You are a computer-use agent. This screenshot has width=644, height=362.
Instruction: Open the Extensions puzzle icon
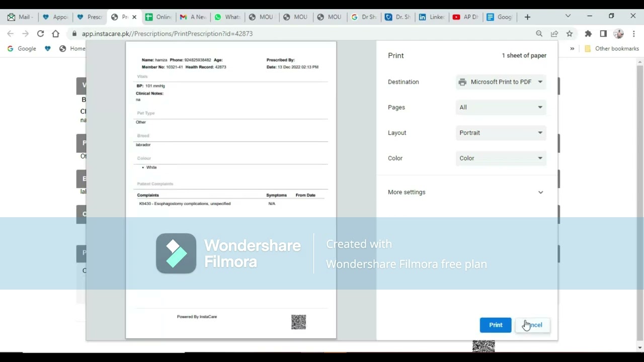588,34
